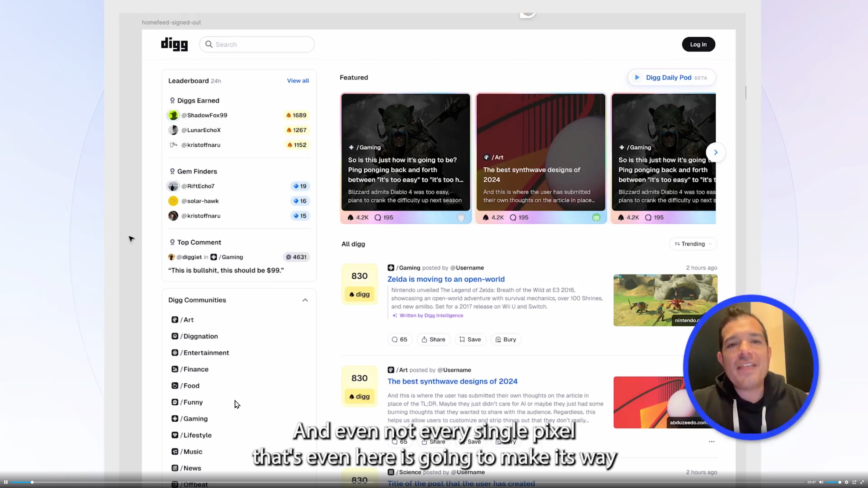
Task: Open the /Entertainment community
Action: click(200, 353)
